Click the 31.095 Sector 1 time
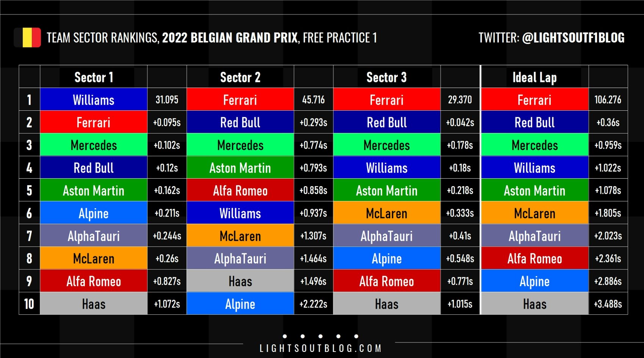The image size is (644, 358). click(167, 100)
